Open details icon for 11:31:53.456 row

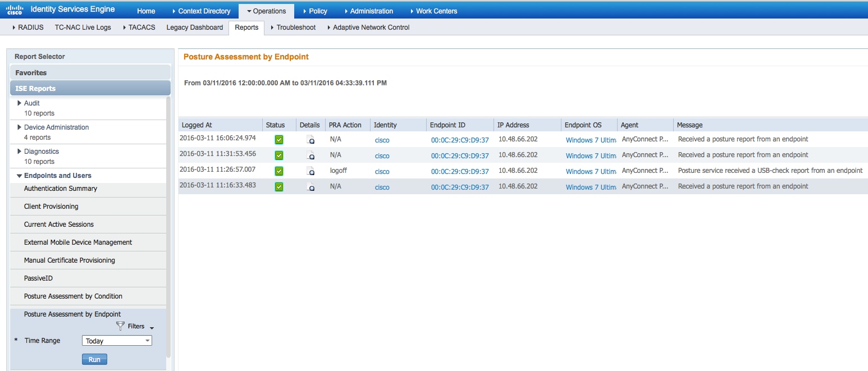coord(310,155)
